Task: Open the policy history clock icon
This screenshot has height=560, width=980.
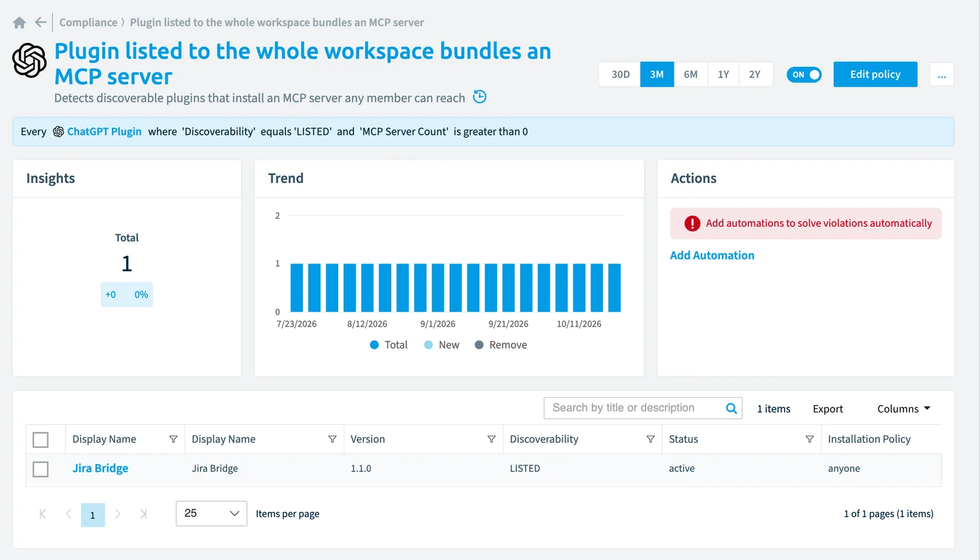Action: 480,97
